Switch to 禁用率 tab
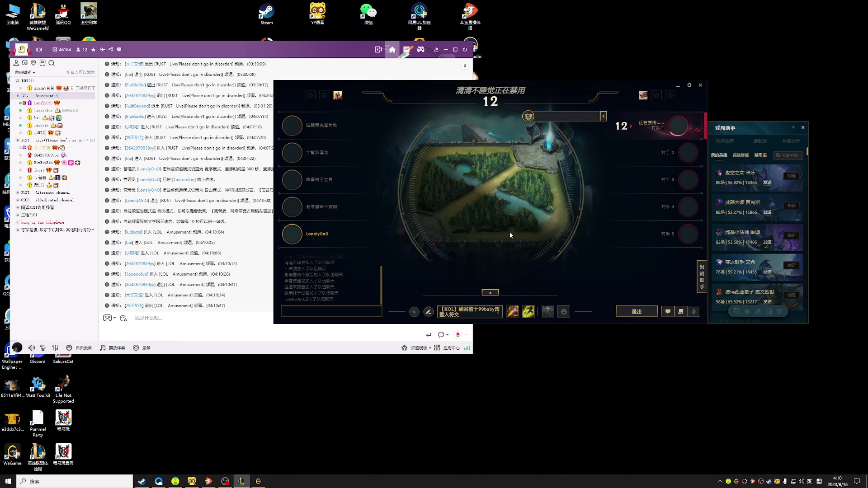868x488 pixels. click(x=760, y=155)
